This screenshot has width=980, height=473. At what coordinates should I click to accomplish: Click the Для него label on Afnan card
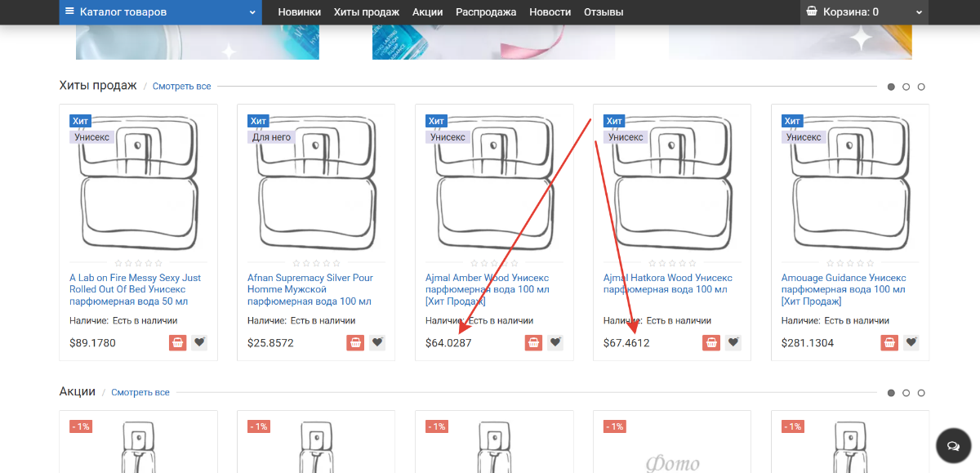coord(272,137)
